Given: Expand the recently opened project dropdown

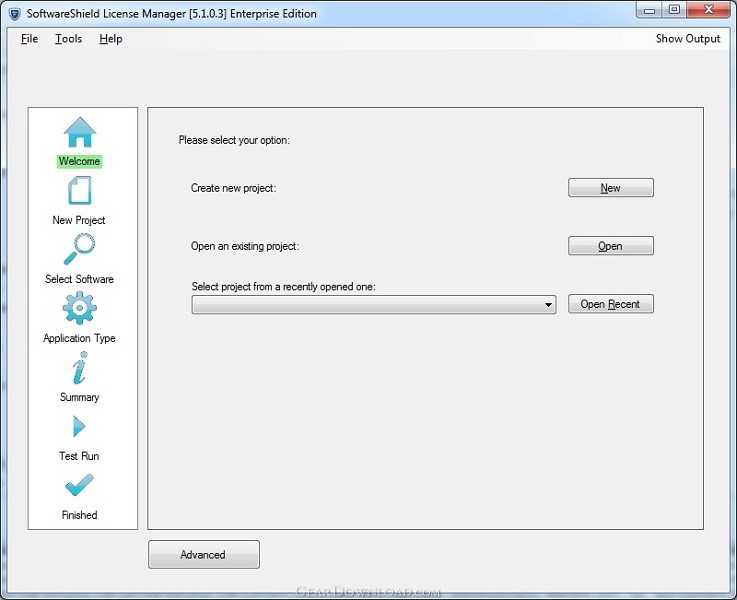Looking at the screenshot, I should [374, 304].
